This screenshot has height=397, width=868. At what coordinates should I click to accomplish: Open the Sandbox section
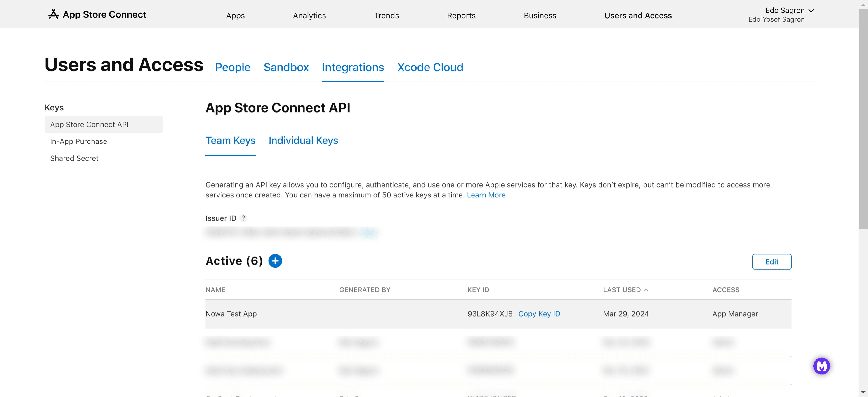(286, 67)
